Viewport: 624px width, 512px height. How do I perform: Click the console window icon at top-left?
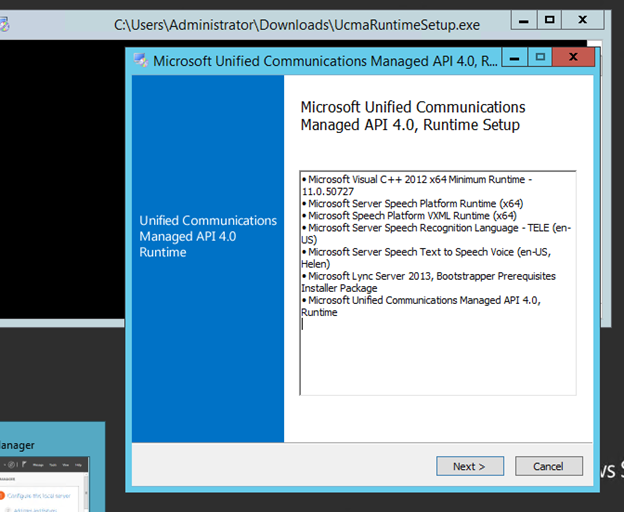[5, 22]
